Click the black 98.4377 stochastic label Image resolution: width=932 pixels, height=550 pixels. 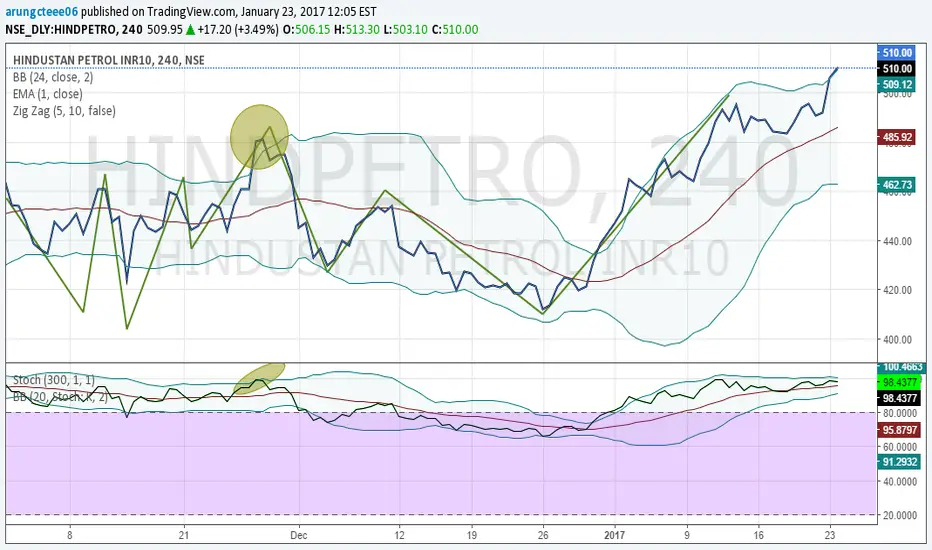tap(900, 398)
